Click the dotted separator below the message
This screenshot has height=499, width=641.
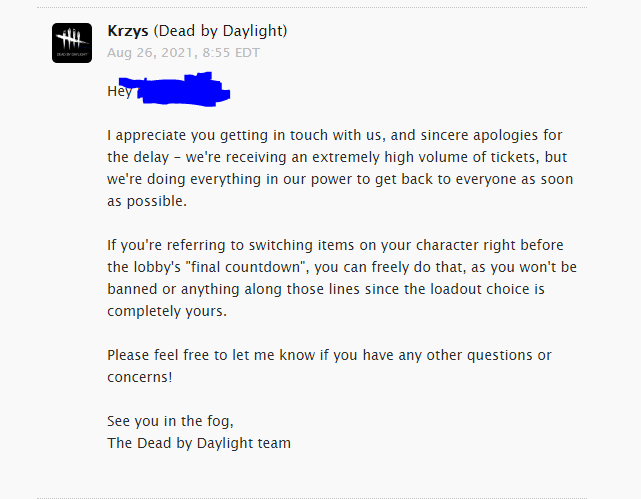312,498
